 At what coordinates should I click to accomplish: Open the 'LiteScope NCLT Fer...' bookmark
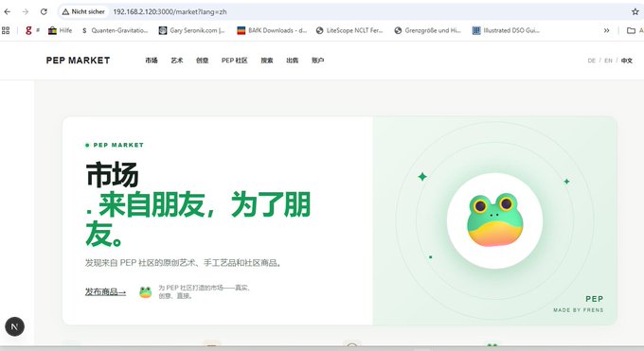(349, 30)
